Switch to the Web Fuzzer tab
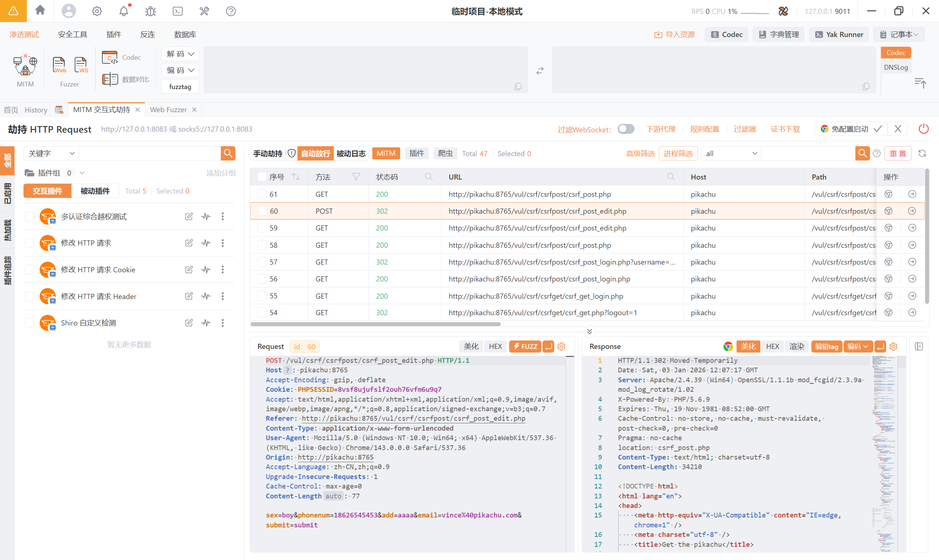The image size is (939, 560). (x=168, y=110)
